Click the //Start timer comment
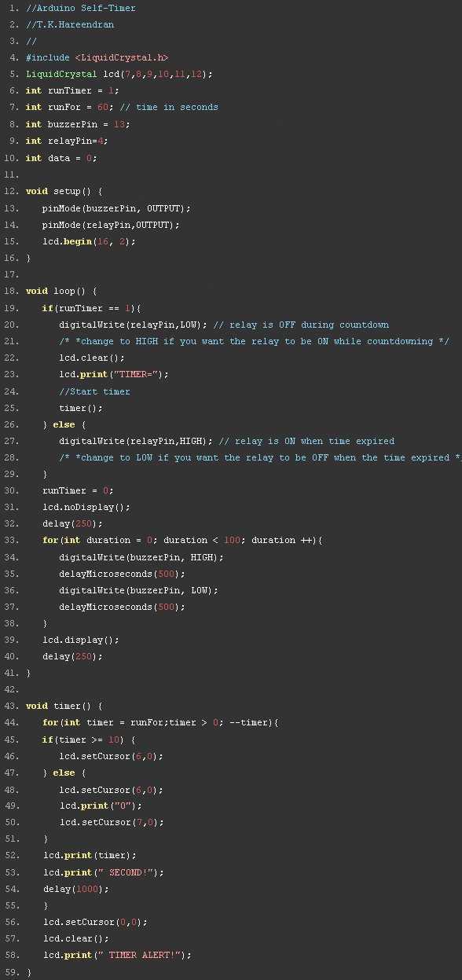This screenshot has height=980, width=462. [x=94, y=391]
